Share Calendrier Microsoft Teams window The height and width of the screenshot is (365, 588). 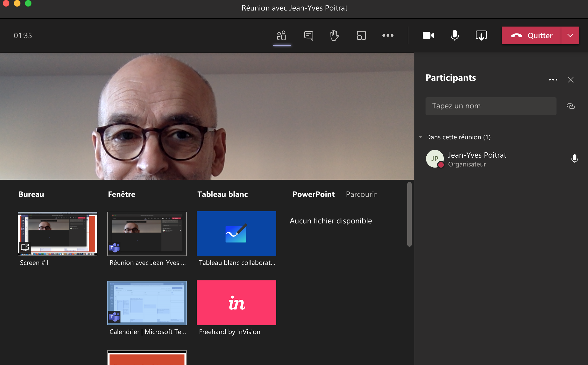(x=147, y=303)
